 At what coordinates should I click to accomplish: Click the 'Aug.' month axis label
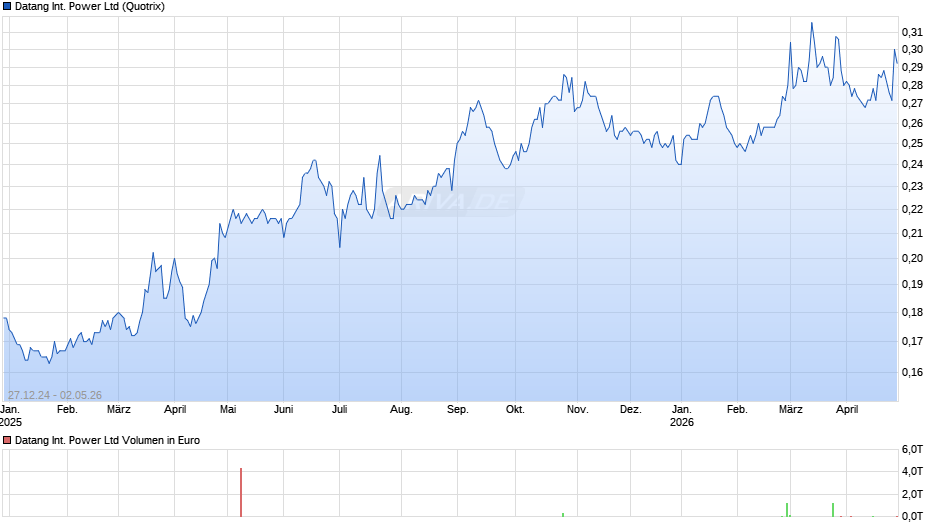tap(401, 410)
